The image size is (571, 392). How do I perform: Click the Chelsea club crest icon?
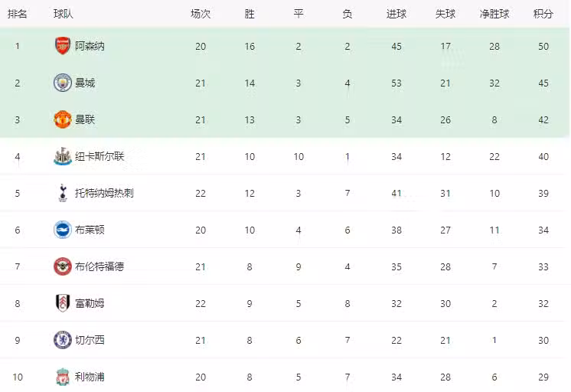(62, 340)
